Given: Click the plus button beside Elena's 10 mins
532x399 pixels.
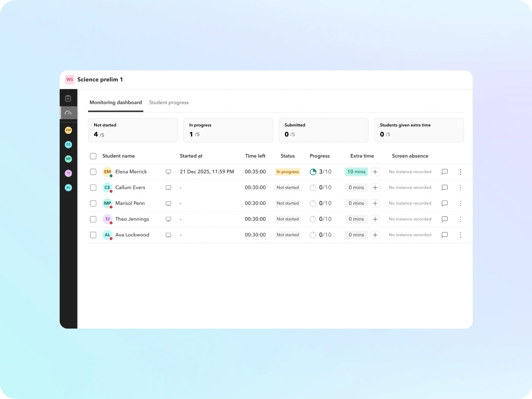Looking at the screenshot, I should pyautogui.click(x=375, y=172).
